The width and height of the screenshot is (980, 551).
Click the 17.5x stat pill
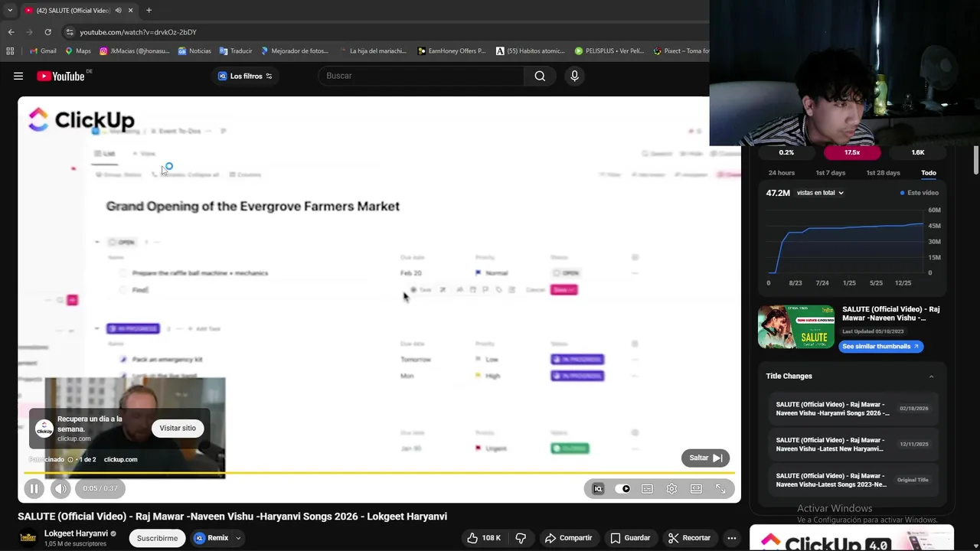point(852,152)
